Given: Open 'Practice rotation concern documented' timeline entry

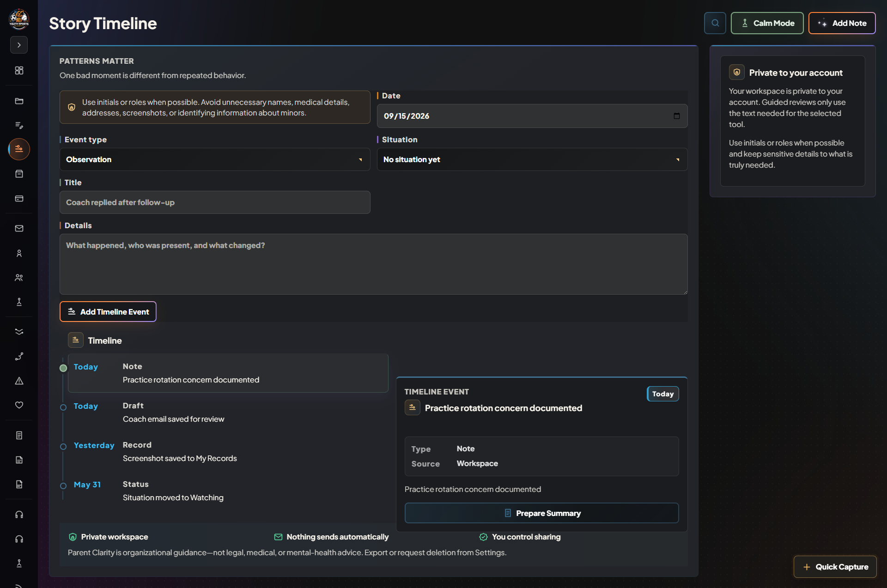Looking at the screenshot, I should click(228, 373).
